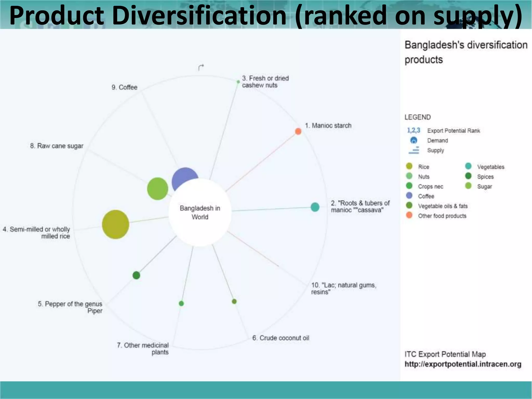Select the dark green pepper bubble
Image resolution: width=532 pixels, height=399 pixels.
click(136, 275)
